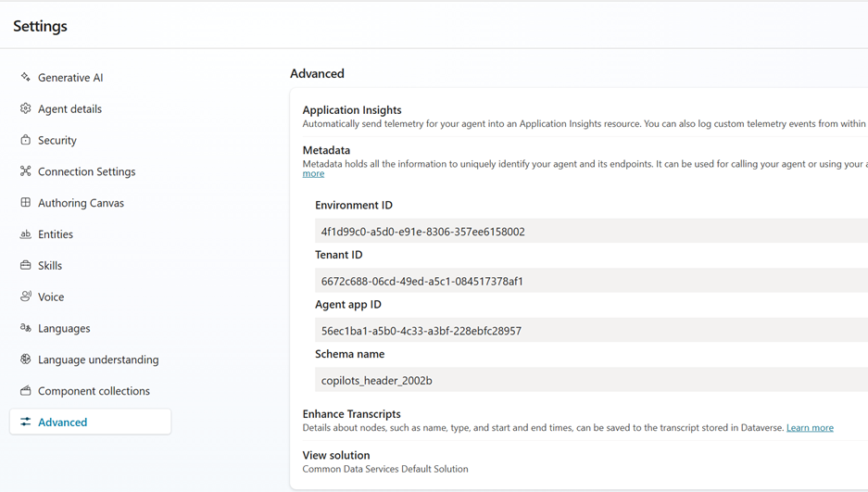
Task: Click the Languages icon in sidebar
Action: point(26,328)
